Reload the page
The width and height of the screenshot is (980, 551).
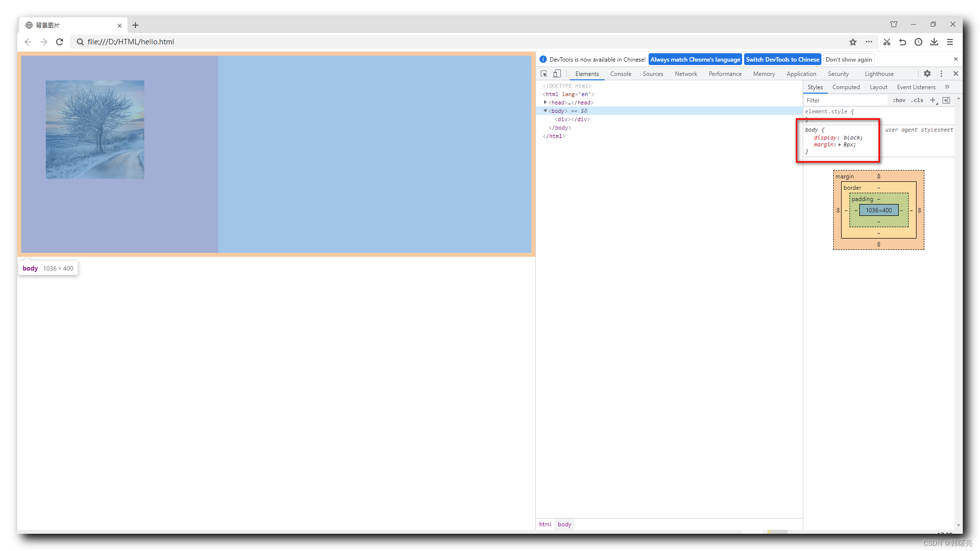pyautogui.click(x=60, y=42)
